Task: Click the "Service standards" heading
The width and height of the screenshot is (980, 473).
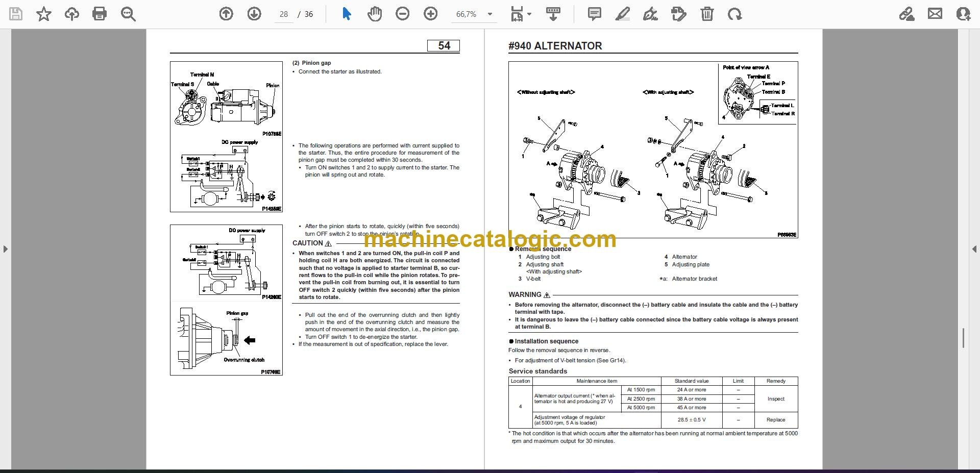Action: tap(538, 371)
